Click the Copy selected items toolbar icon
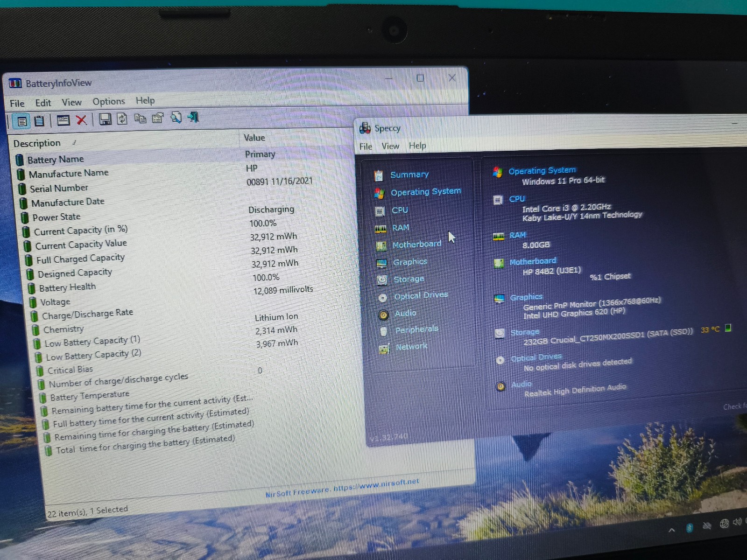 140,119
